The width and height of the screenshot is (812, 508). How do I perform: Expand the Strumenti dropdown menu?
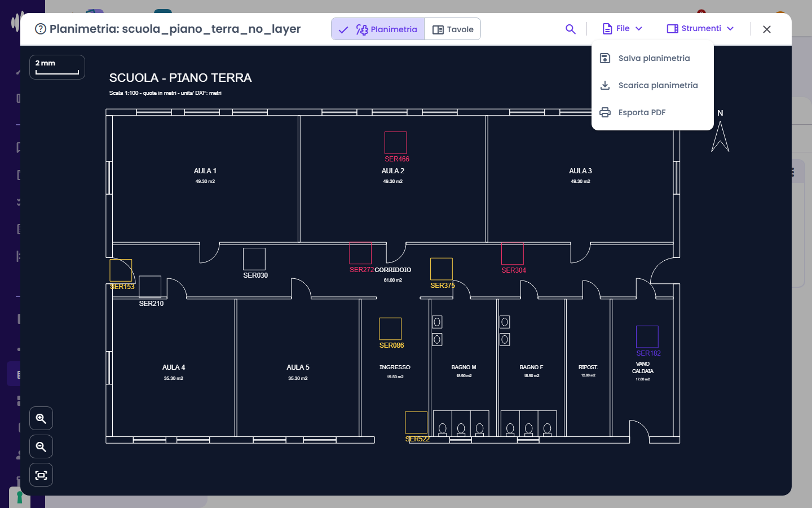coord(700,29)
